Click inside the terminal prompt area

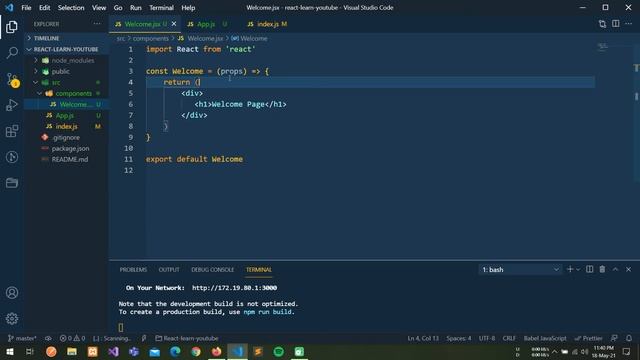pyautogui.click(x=121, y=327)
